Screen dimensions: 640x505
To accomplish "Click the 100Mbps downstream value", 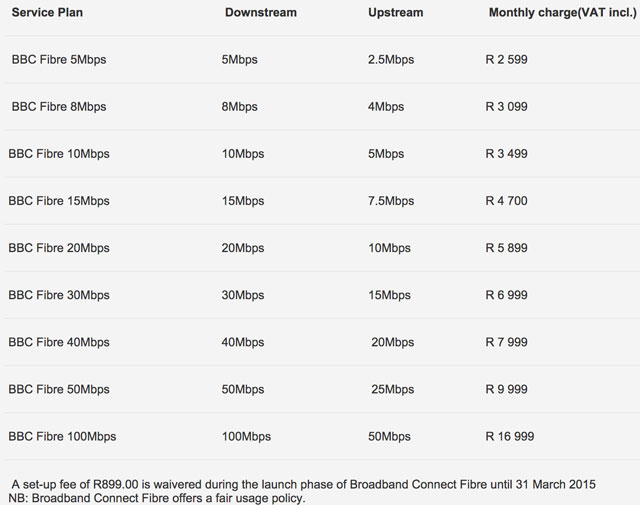I will 246,436.
